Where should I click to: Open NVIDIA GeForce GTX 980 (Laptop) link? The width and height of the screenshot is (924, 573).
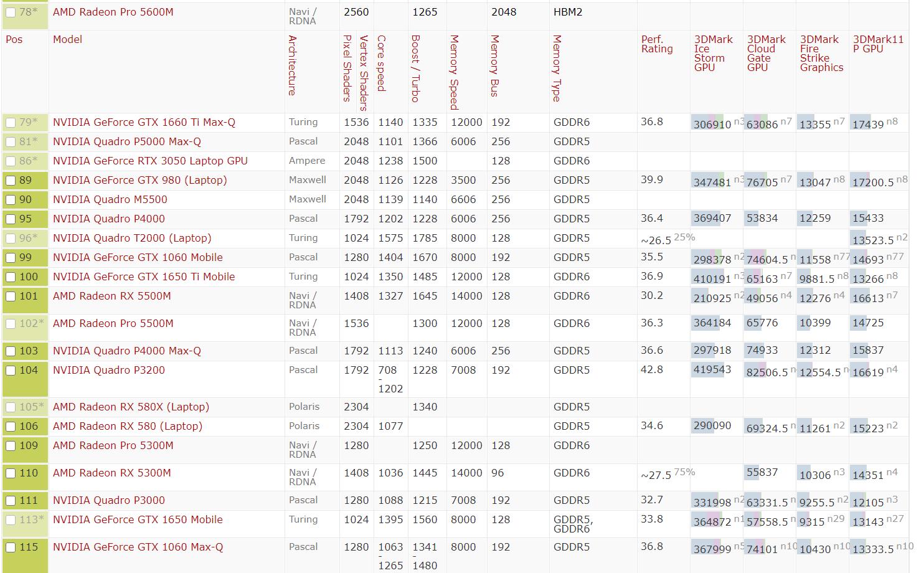pyautogui.click(x=140, y=180)
